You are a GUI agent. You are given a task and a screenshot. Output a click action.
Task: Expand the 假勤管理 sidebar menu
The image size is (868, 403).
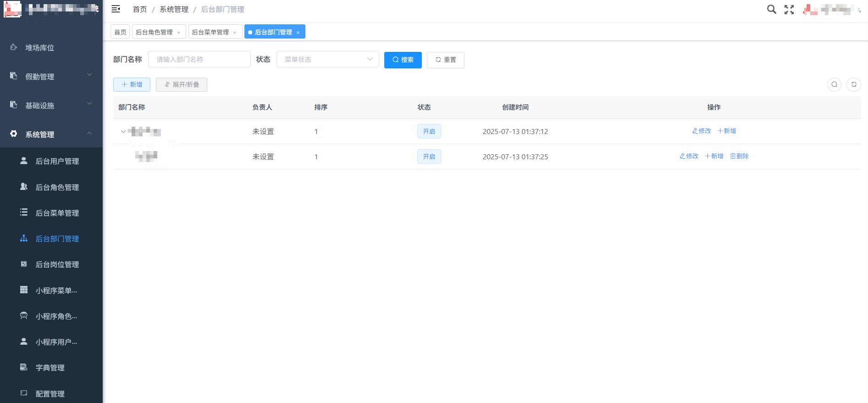[x=90, y=74]
